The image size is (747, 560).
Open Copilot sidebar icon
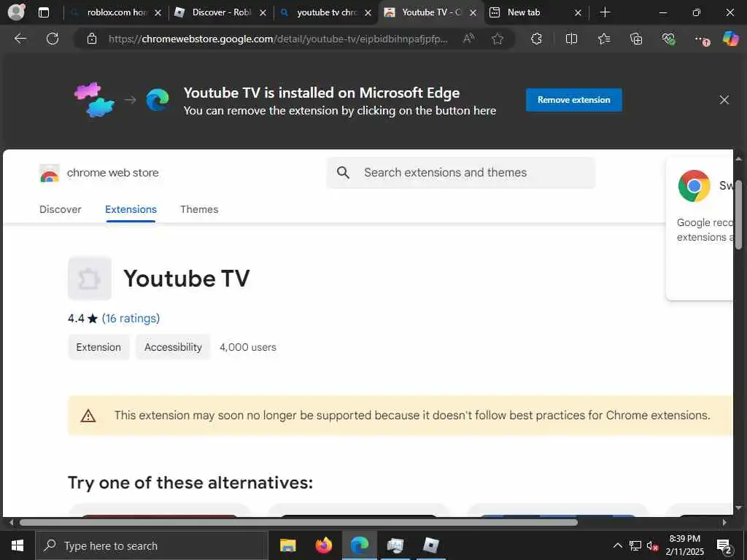pyautogui.click(x=730, y=39)
